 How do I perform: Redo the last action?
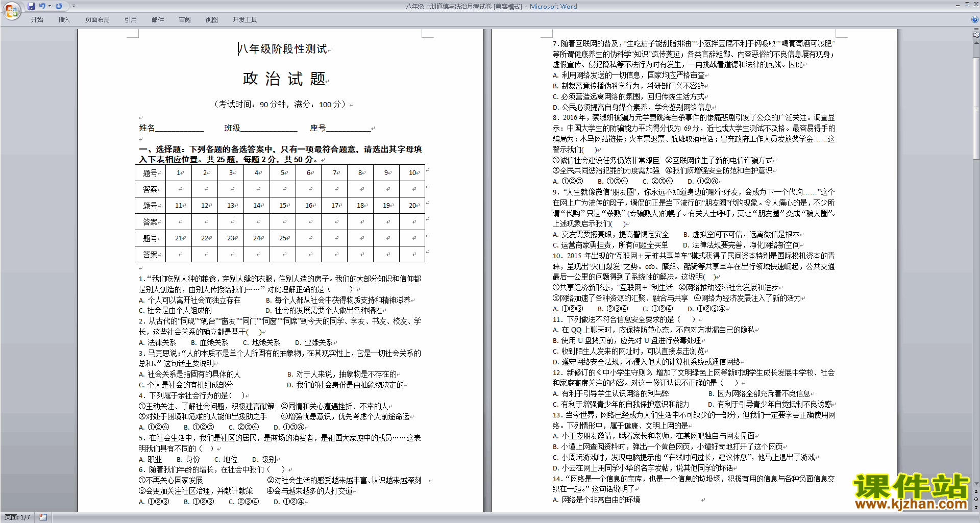pos(59,6)
